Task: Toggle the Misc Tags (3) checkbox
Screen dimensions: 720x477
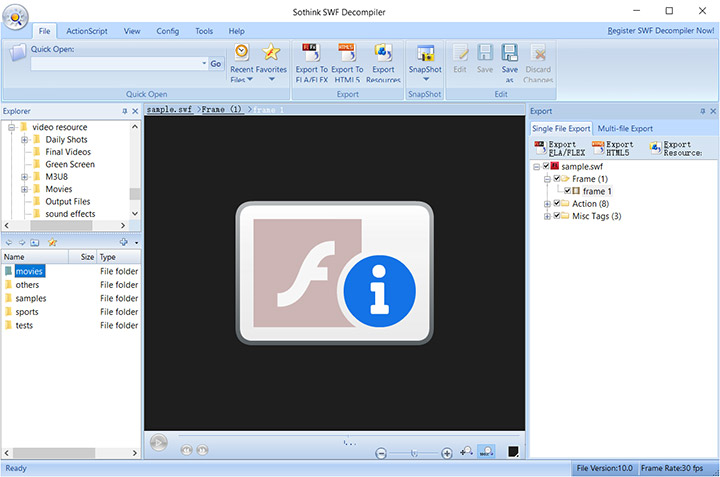Action: point(558,216)
